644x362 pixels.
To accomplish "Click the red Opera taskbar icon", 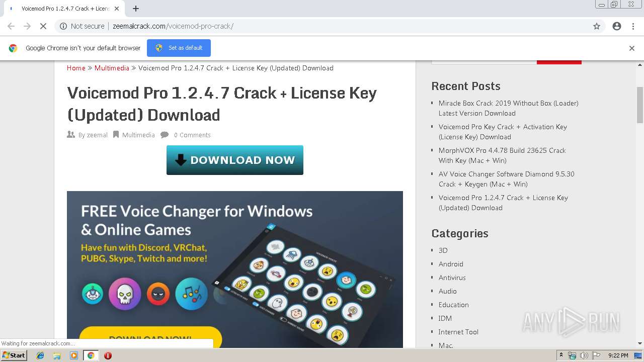I will 108,355.
